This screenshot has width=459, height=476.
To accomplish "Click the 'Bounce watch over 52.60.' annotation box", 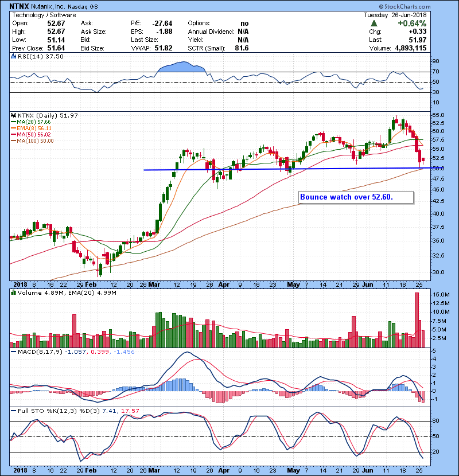I will (356, 197).
